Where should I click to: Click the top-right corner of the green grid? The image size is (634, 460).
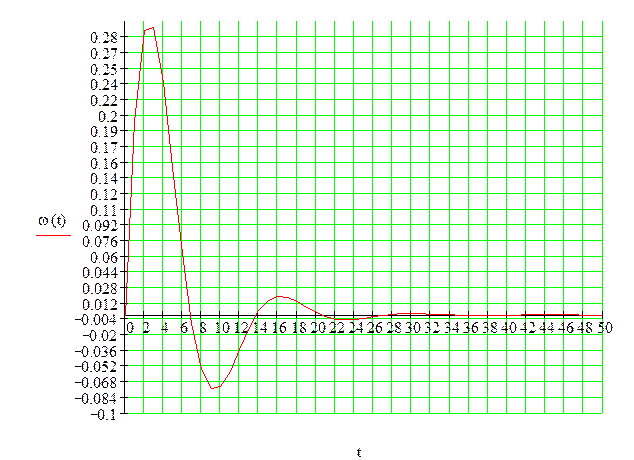tap(602, 22)
